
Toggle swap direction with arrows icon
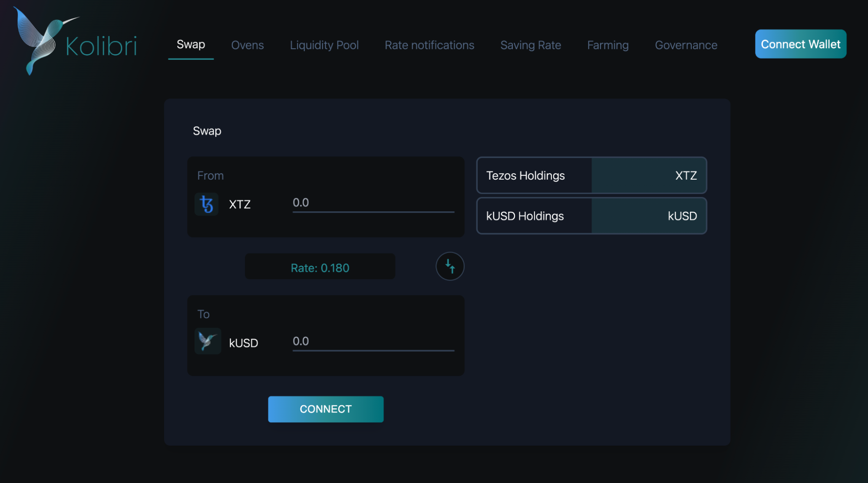point(450,266)
